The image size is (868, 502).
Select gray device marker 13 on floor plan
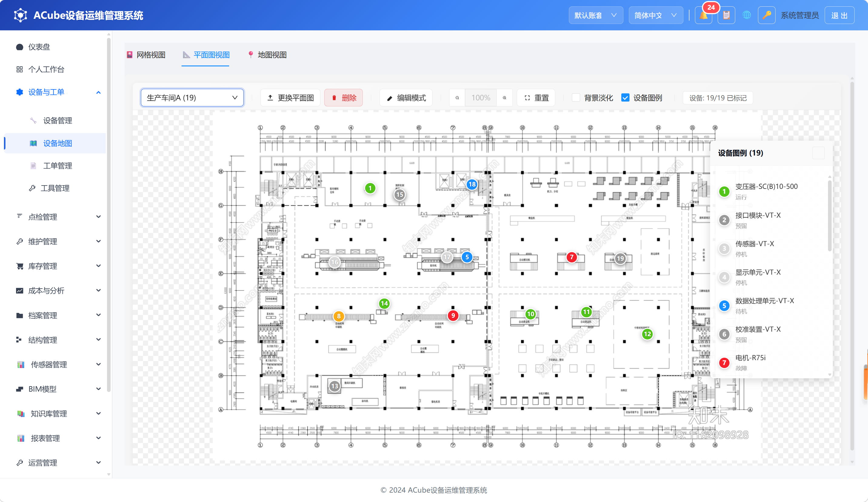[x=335, y=386]
